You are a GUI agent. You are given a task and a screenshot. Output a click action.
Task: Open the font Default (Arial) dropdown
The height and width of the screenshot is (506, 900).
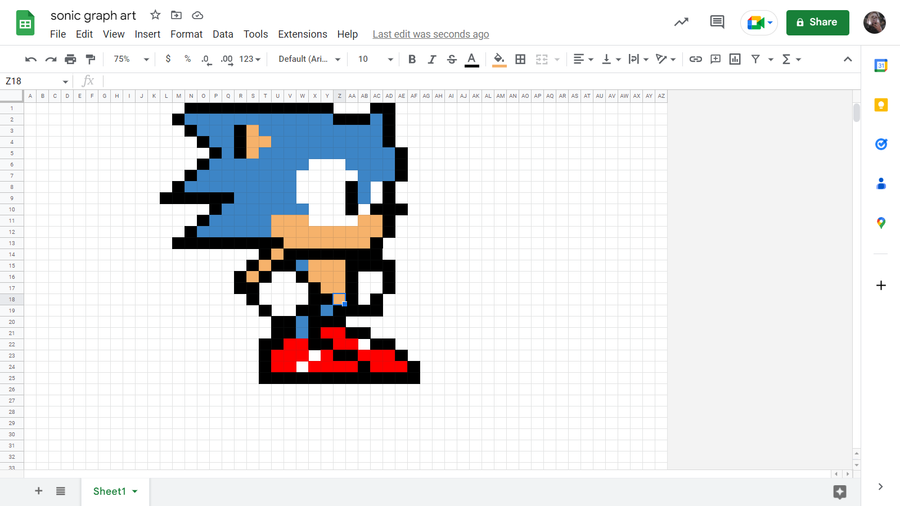click(309, 59)
